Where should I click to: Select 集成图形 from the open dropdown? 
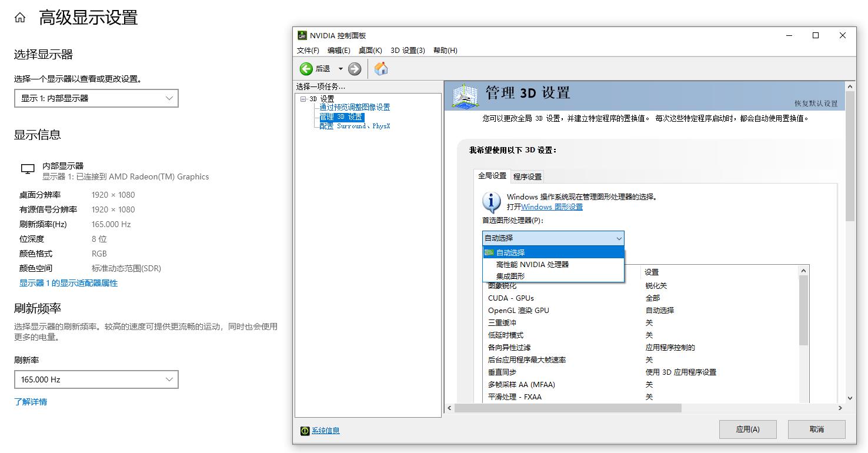[511, 275]
